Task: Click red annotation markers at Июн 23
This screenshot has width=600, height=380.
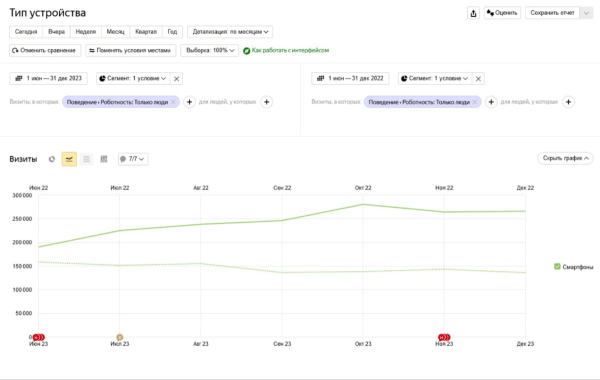Action: tap(39, 337)
